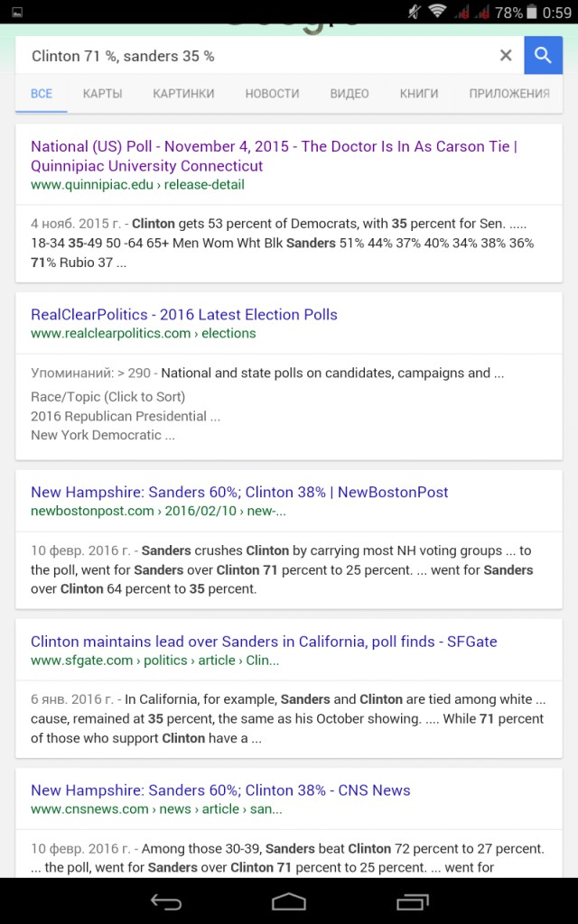Tap the muted sound status icon
Screen dimensions: 578x924
tap(414, 12)
